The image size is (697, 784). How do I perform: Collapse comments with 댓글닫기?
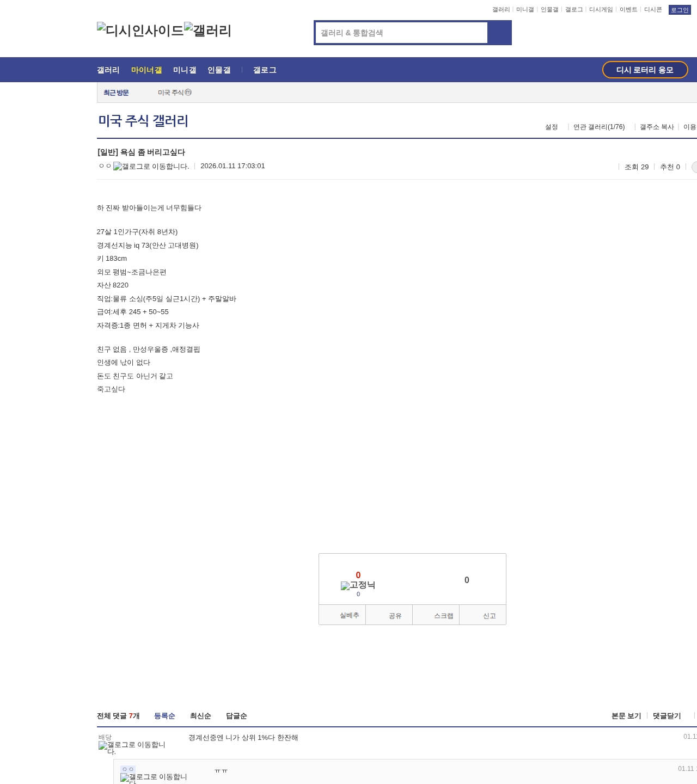667,716
